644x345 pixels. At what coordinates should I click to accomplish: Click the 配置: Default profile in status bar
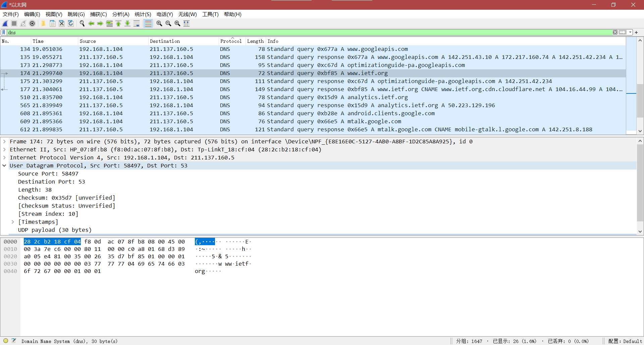625,341
